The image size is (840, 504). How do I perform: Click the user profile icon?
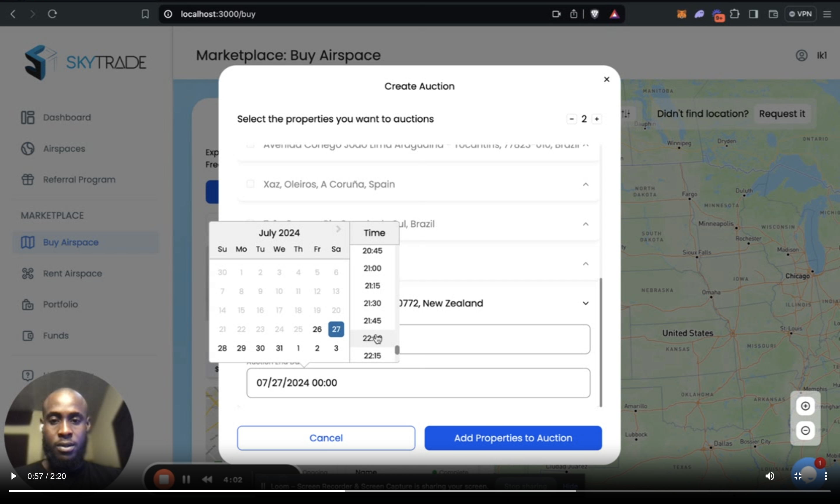[801, 55]
